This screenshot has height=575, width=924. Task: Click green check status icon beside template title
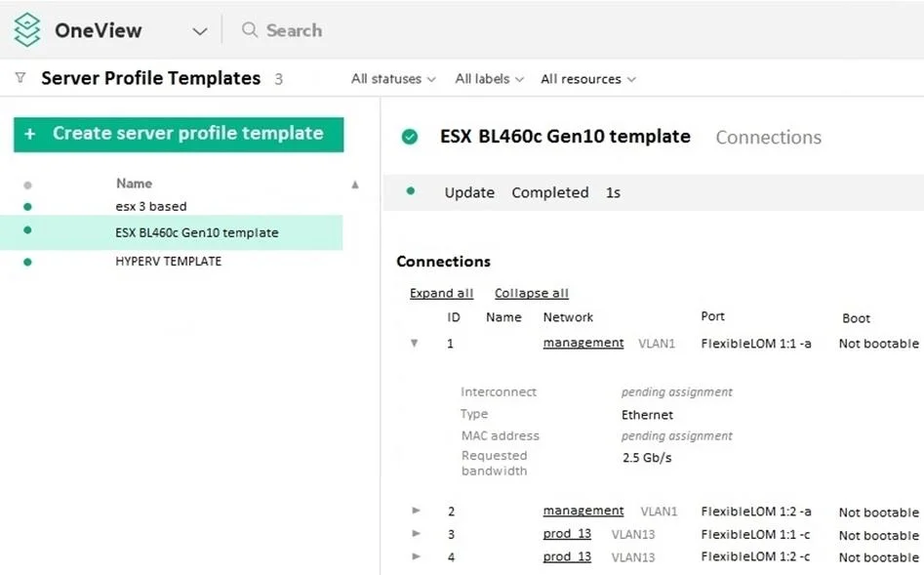(x=410, y=137)
